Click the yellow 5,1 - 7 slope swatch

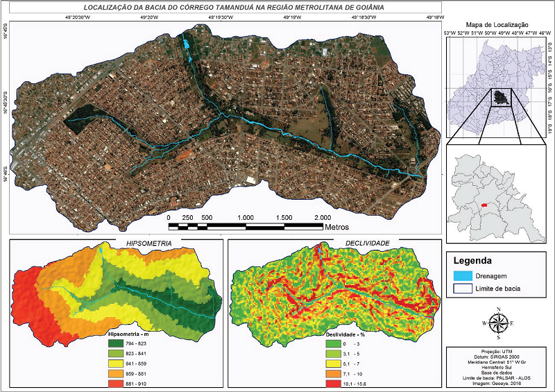[x=334, y=361]
